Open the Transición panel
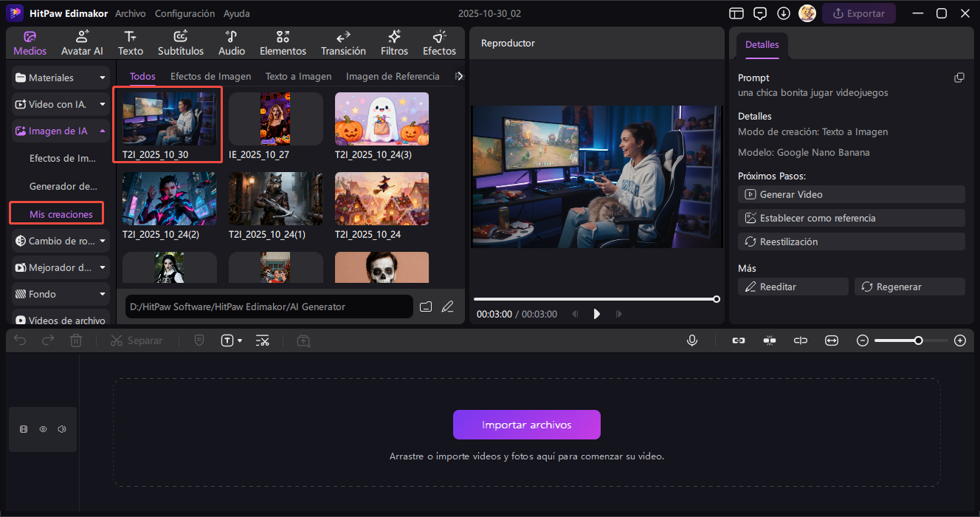This screenshot has height=517, width=980. 343,43
